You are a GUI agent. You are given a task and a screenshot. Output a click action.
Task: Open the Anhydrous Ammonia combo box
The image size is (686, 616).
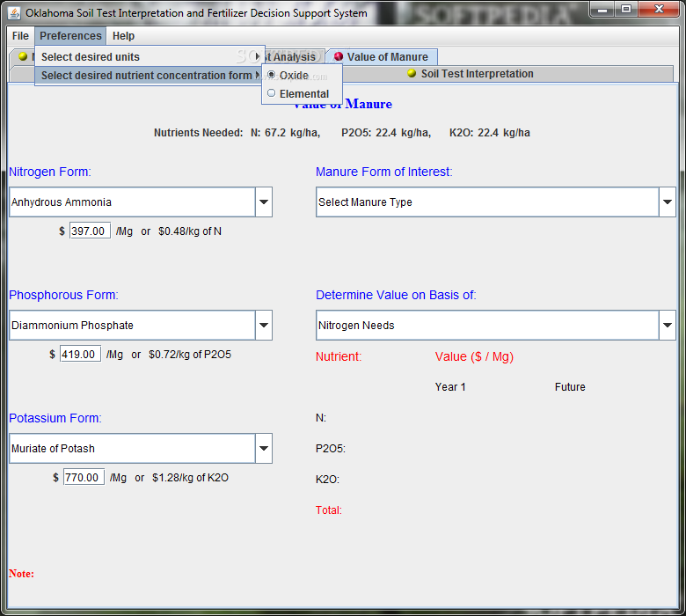pos(141,202)
